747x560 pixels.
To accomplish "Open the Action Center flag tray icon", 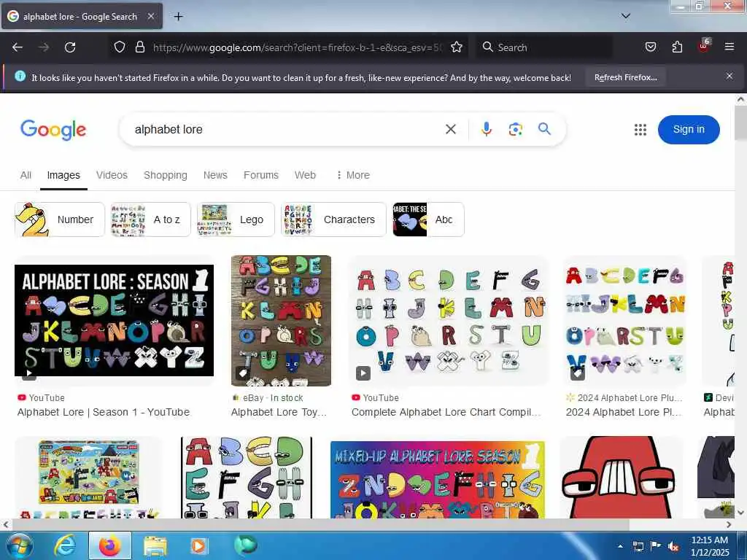I will click(656, 545).
